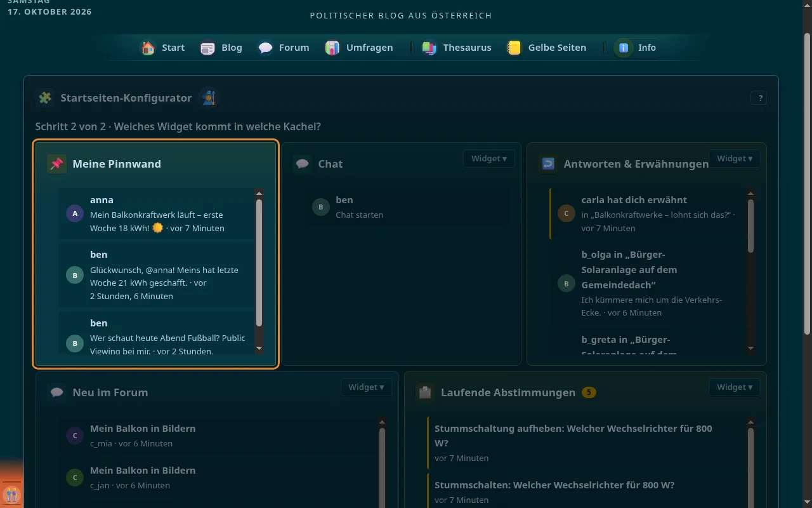The width and height of the screenshot is (812, 508).
Task: Open c_mia's Mein Balkon in Bildern post
Action: pyautogui.click(x=218, y=436)
